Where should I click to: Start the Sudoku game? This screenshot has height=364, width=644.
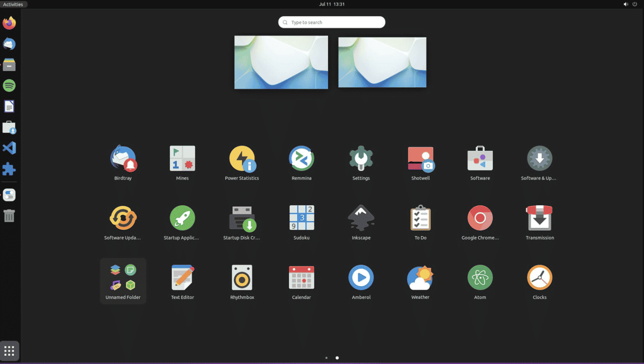tap(301, 223)
